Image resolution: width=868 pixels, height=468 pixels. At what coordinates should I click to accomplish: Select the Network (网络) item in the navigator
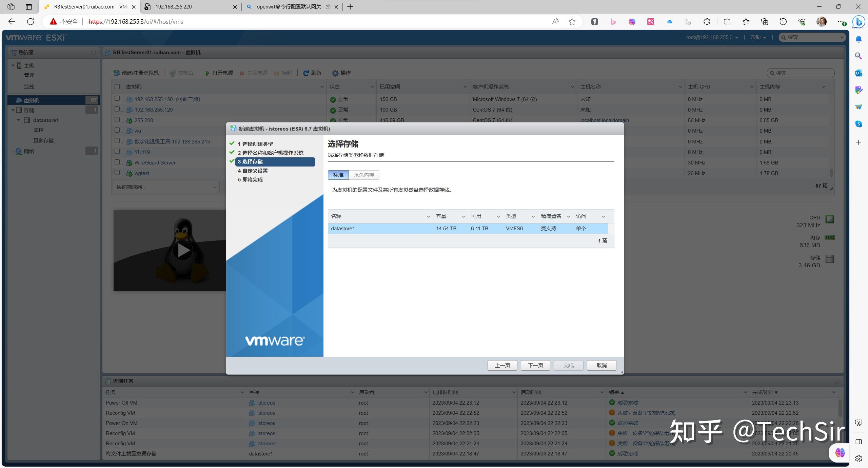click(29, 151)
